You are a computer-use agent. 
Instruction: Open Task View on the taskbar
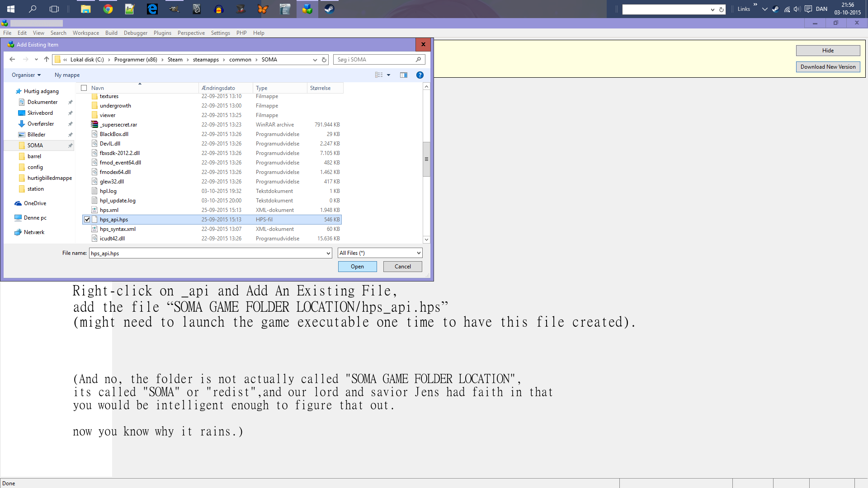pos(54,9)
